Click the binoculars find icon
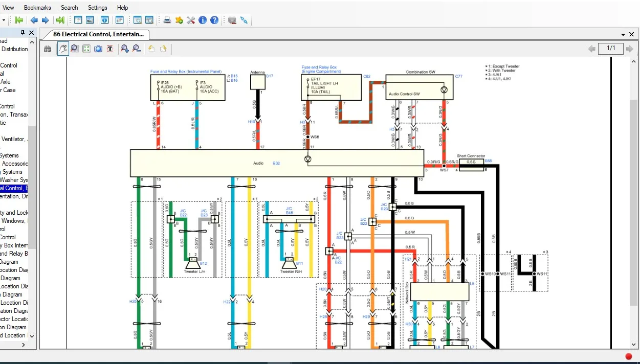Viewport: 640px width, 364px height. click(48, 49)
